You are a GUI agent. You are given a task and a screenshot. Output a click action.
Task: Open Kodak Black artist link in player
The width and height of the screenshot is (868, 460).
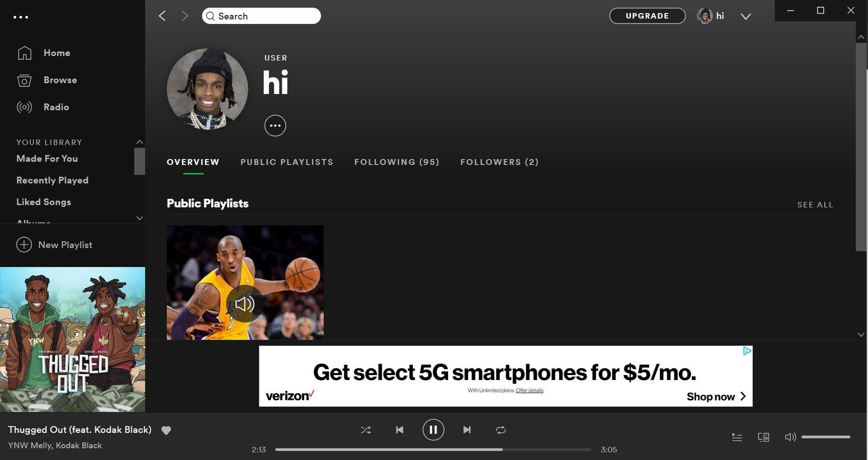(79, 446)
